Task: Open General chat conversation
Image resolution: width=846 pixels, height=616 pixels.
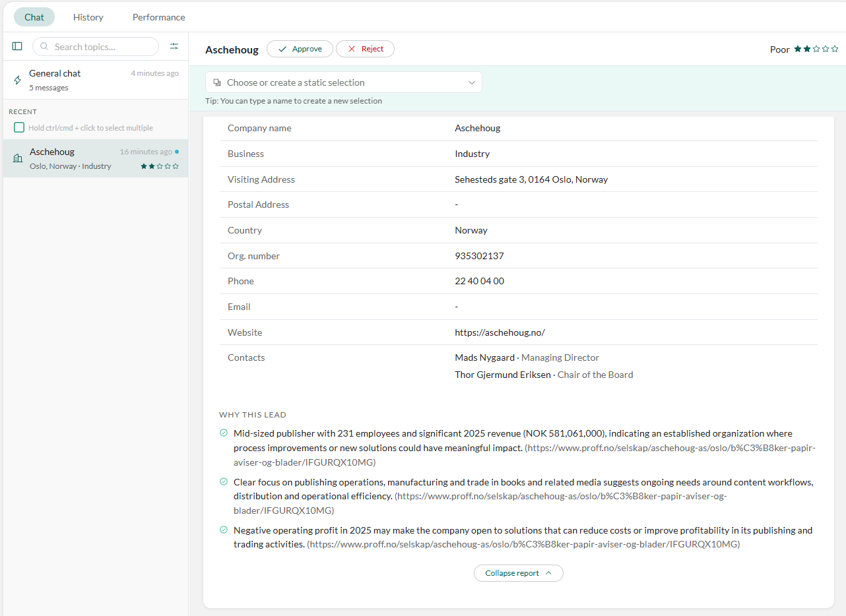Action: 96,80
